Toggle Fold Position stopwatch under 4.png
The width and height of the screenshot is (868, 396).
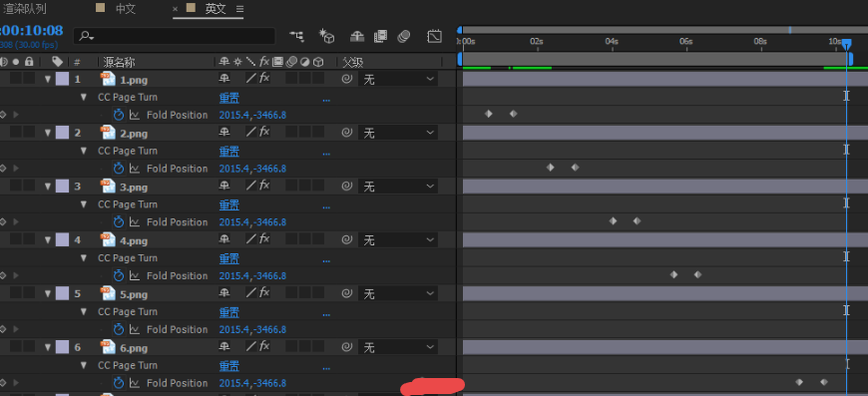[x=119, y=275]
